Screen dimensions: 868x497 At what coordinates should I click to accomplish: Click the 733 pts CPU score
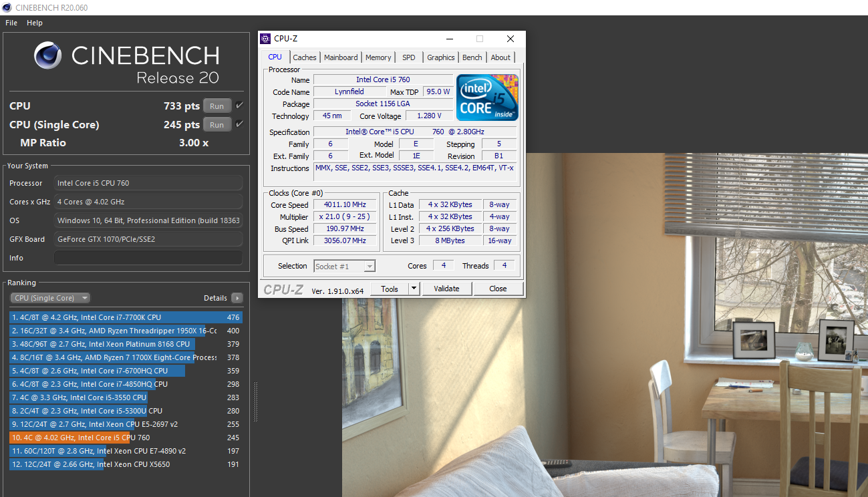tap(182, 106)
